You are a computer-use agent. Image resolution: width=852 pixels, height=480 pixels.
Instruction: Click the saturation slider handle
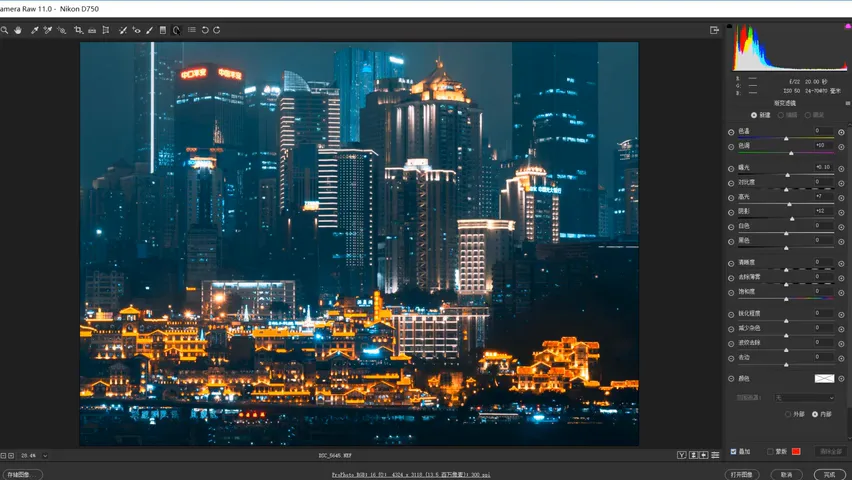click(x=786, y=299)
